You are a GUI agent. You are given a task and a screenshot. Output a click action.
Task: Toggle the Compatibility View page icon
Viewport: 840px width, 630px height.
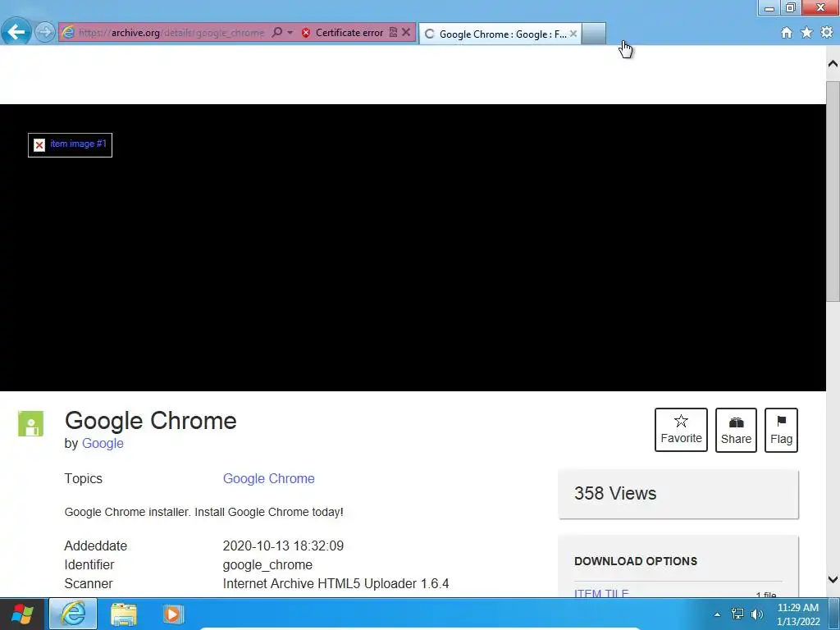coord(393,33)
